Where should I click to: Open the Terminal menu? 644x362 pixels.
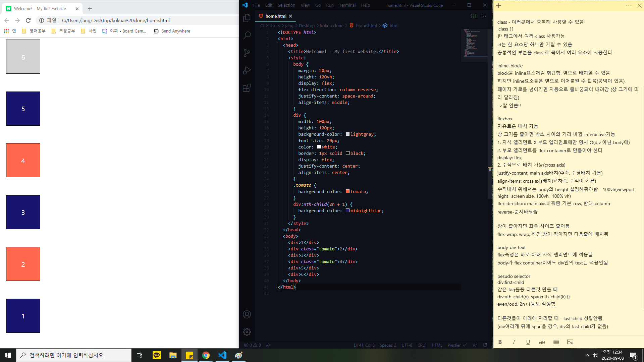coord(347,5)
